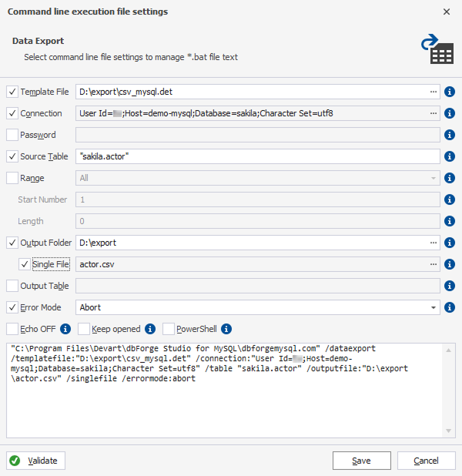Enable the Echo OFF checkbox

pyautogui.click(x=12, y=329)
